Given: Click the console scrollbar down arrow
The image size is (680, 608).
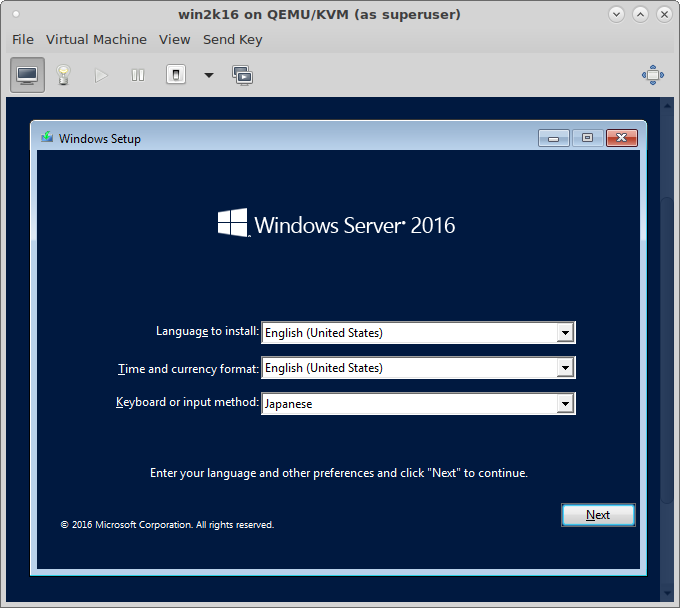Looking at the screenshot, I should (667, 594).
